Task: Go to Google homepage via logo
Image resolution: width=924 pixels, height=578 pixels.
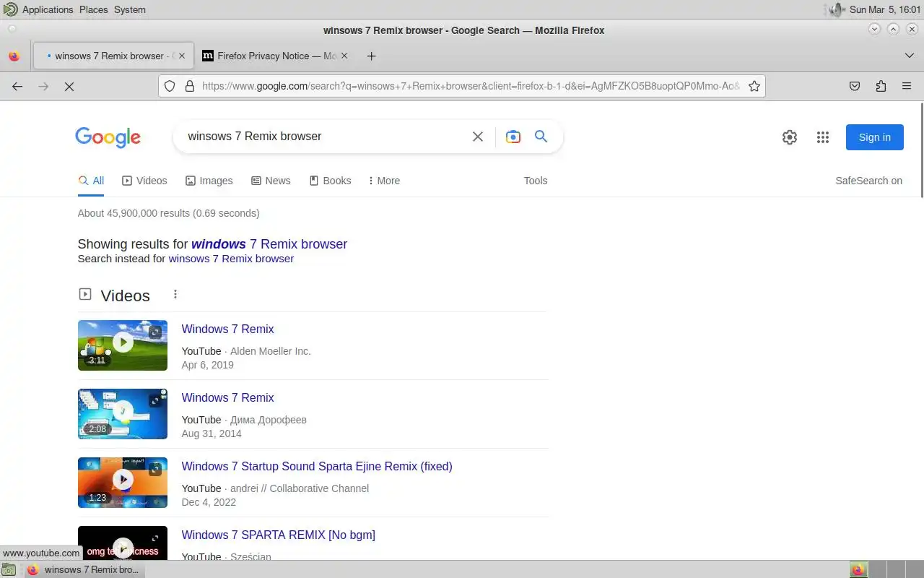Action: [x=108, y=137]
